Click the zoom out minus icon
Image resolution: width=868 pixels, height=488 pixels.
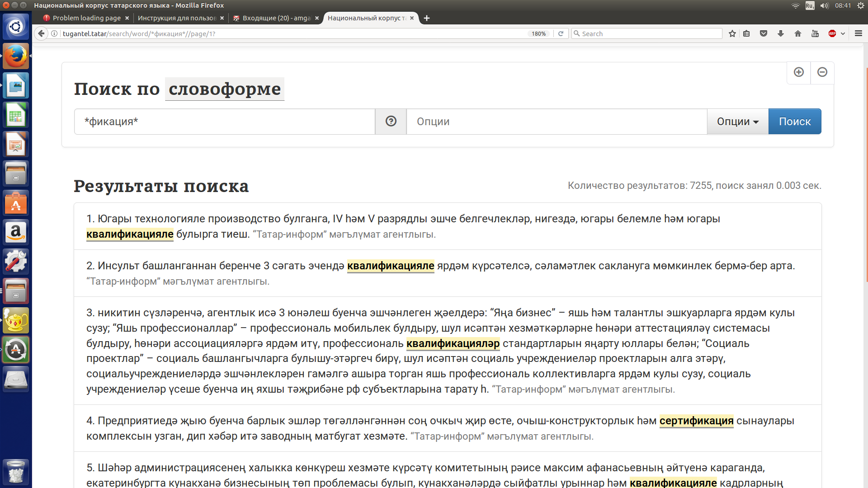(822, 72)
